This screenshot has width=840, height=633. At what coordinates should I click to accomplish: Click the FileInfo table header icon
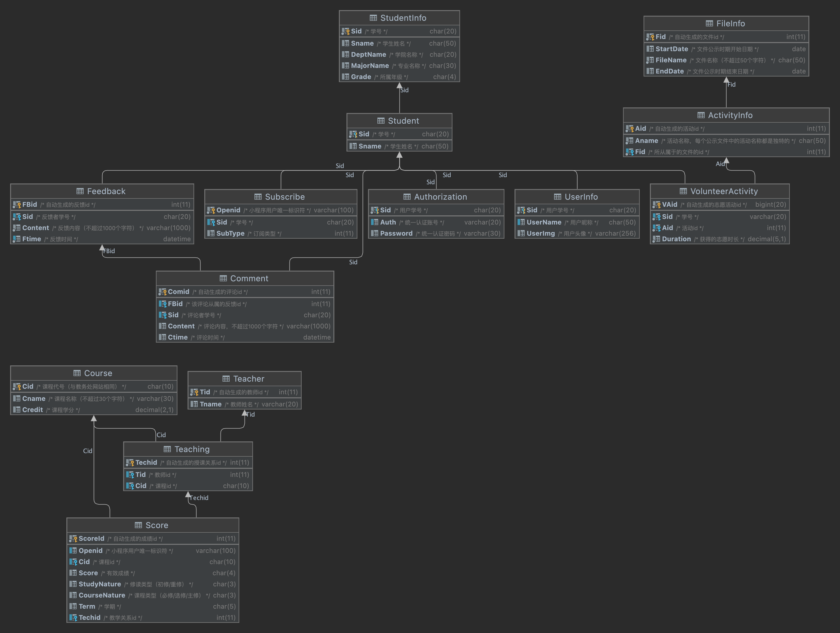[709, 24]
